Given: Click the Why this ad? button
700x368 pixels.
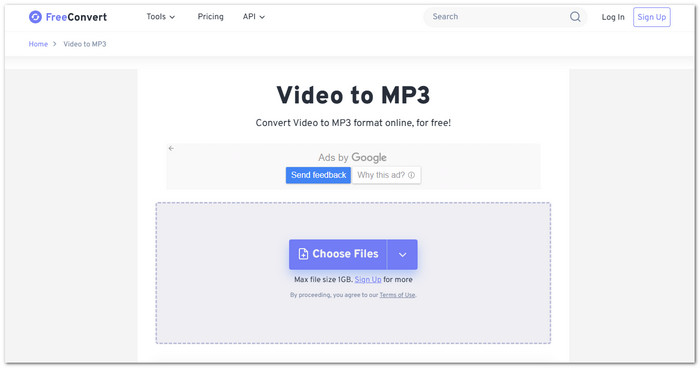Looking at the screenshot, I should click(x=386, y=175).
